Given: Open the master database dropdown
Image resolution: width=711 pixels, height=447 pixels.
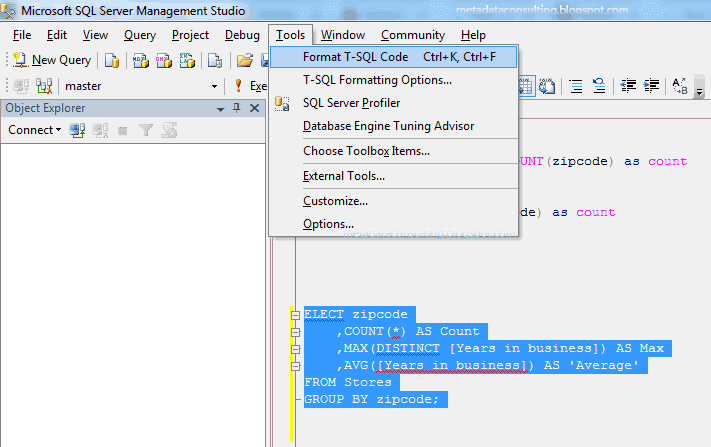Looking at the screenshot, I should [x=214, y=86].
